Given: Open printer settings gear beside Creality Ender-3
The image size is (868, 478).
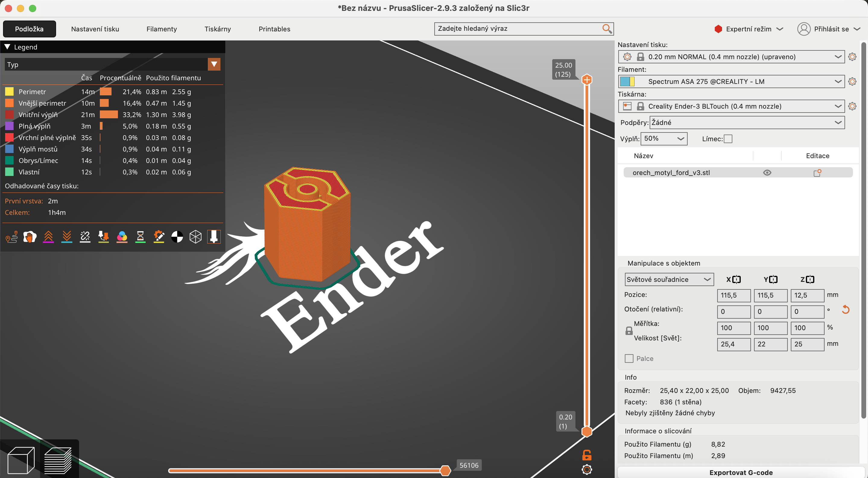Looking at the screenshot, I should click(x=852, y=106).
